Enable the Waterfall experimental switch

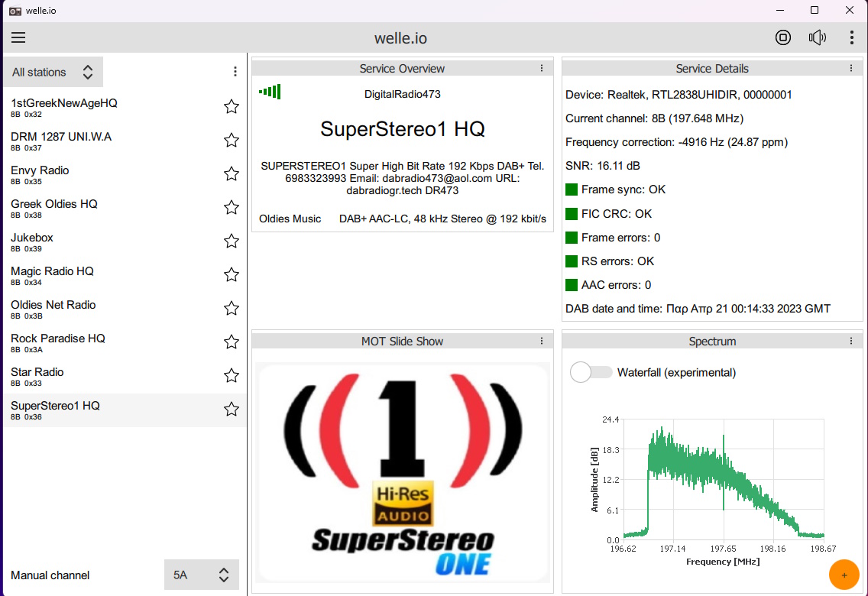click(x=591, y=372)
